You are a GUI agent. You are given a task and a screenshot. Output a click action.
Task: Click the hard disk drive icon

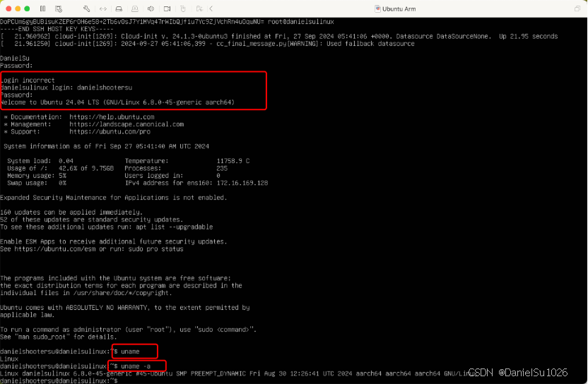(x=119, y=8)
